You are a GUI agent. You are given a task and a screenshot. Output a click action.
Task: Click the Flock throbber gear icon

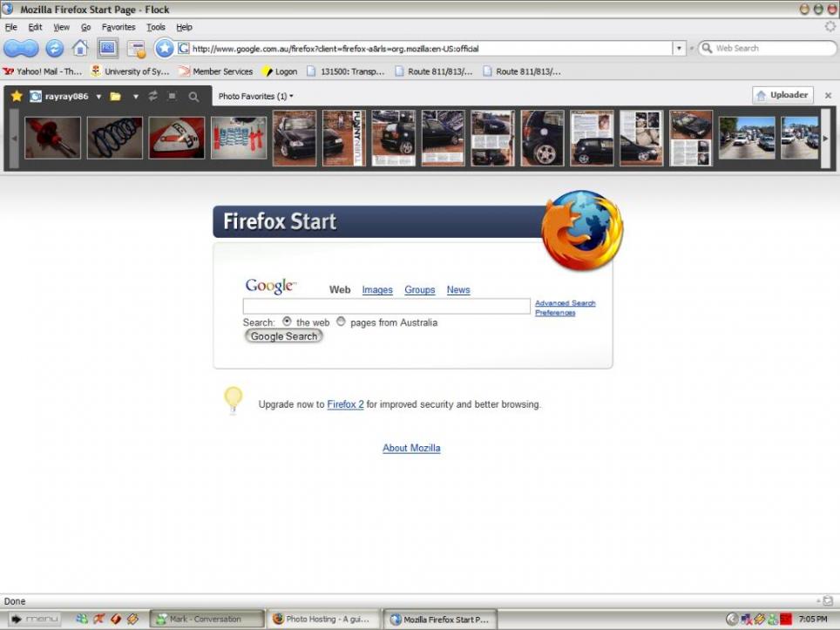[x=830, y=26]
